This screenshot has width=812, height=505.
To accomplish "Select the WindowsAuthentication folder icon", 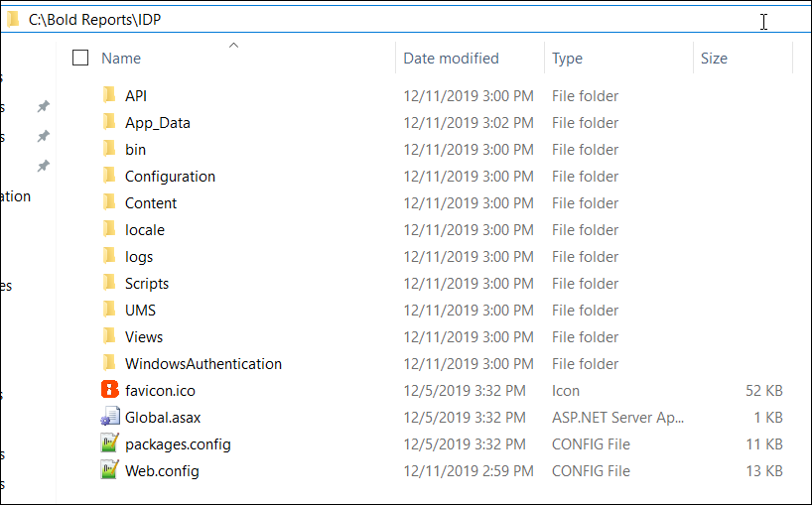I will (109, 363).
